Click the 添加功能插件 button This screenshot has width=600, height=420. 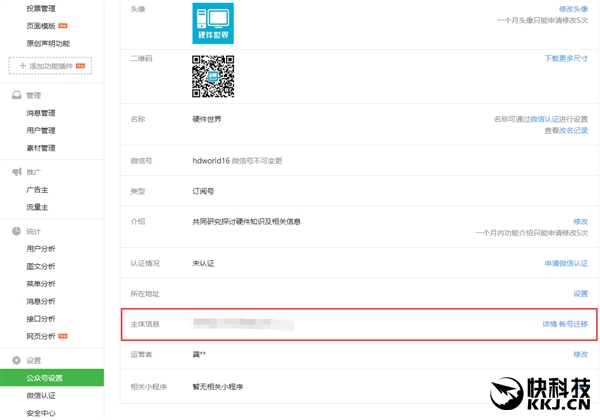[x=50, y=66]
